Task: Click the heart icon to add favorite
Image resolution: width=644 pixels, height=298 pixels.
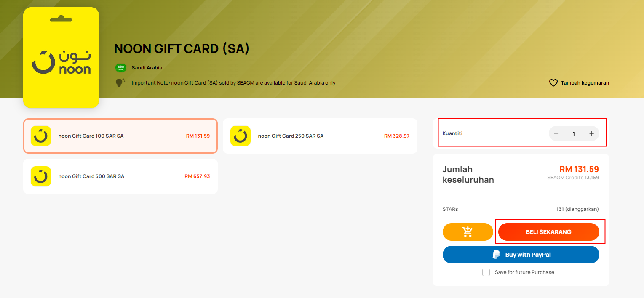Action: 553,83
